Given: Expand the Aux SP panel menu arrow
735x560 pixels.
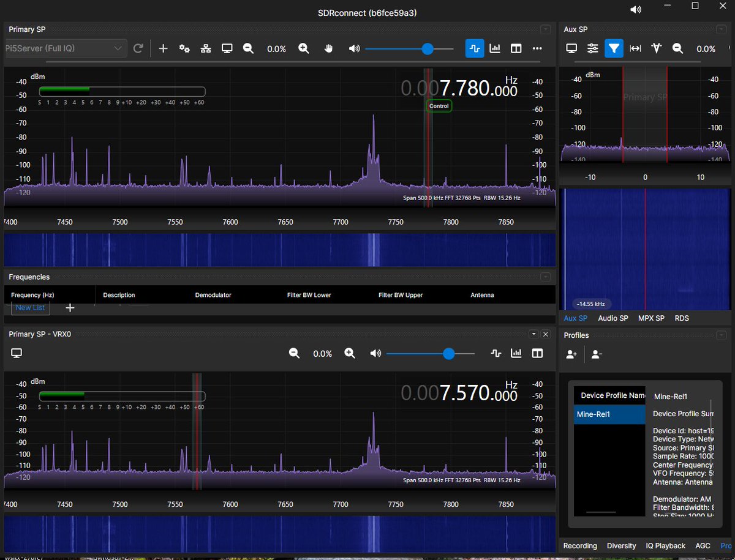Looking at the screenshot, I should (x=723, y=29).
